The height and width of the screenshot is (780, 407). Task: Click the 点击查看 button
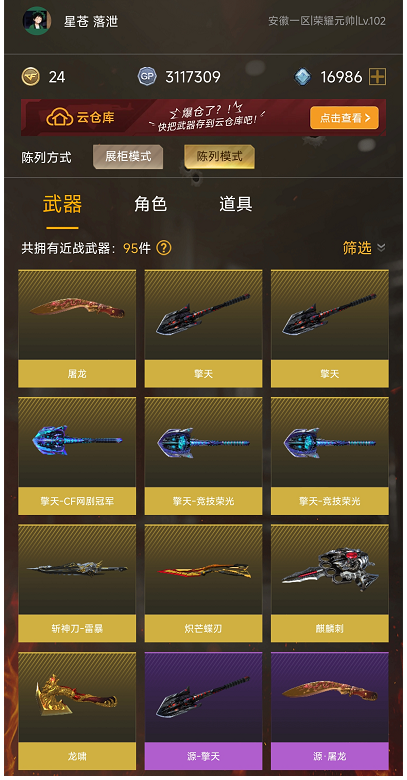[344, 118]
